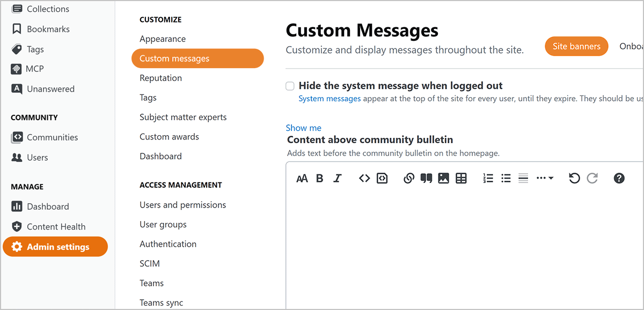Open the editor help icon
The height and width of the screenshot is (310, 644).
(x=619, y=179)
